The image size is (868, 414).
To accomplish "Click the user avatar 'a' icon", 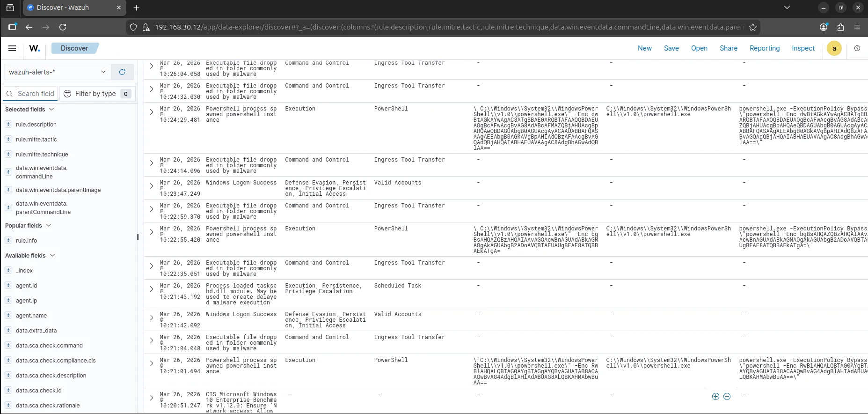I will [x=834, y=48].
